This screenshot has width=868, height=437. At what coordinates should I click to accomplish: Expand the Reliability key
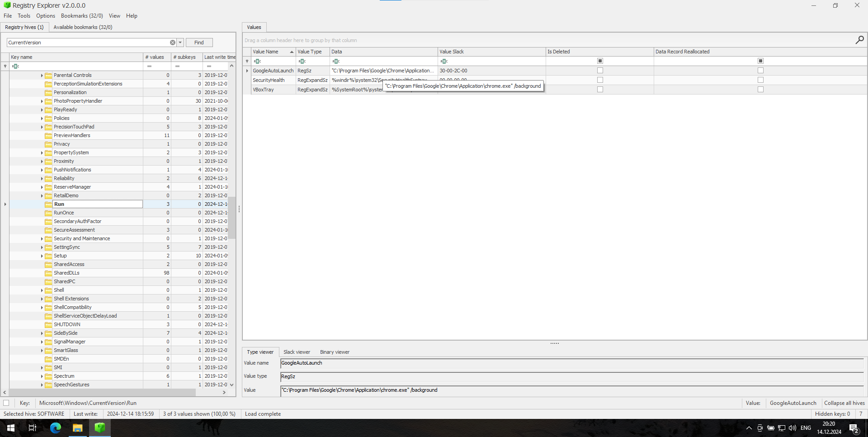pos(42,179)
